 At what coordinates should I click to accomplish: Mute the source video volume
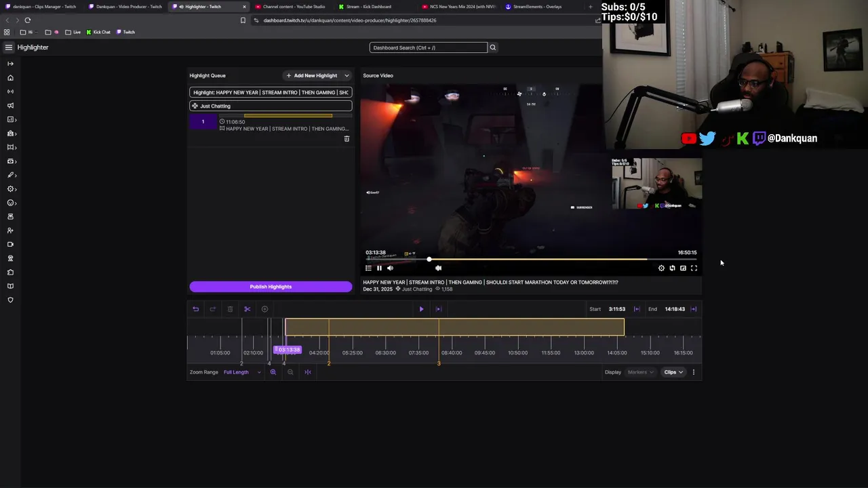pyautogui.click(x=390, y=268)
